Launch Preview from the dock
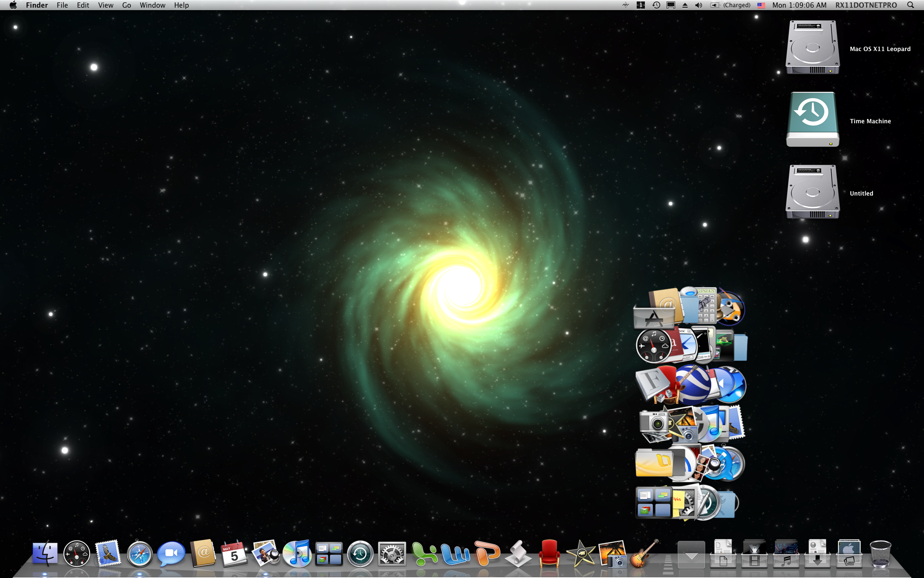The height and width of the screenshot is (578, 924). click(266, 553)
